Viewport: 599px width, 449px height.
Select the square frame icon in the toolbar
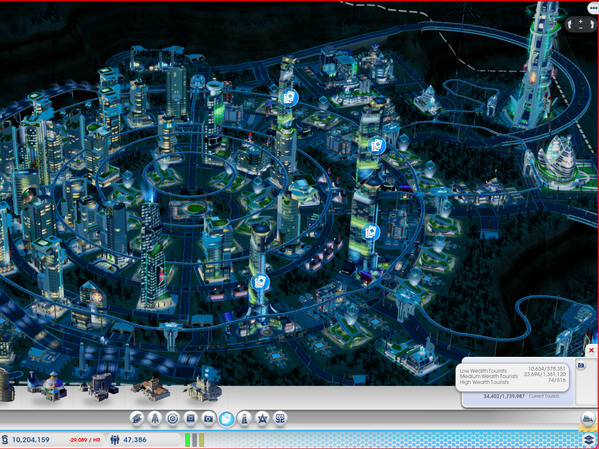pos(190,419)
